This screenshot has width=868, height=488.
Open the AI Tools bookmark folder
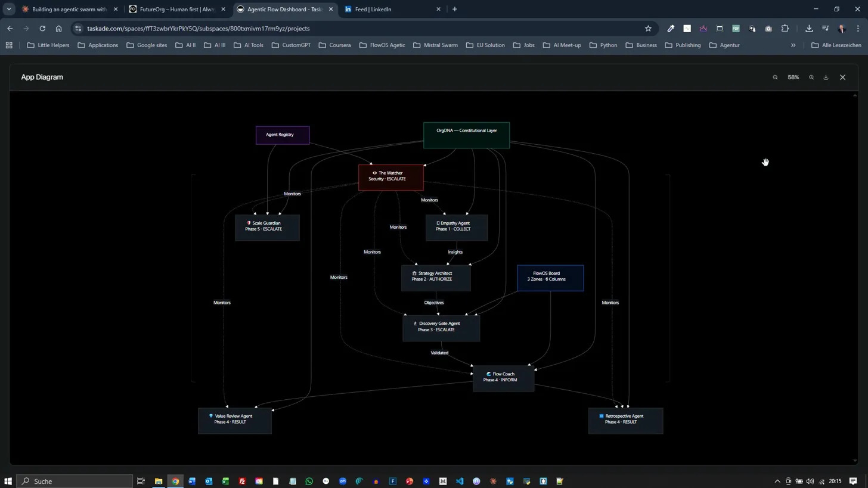[x=248, y=45]
